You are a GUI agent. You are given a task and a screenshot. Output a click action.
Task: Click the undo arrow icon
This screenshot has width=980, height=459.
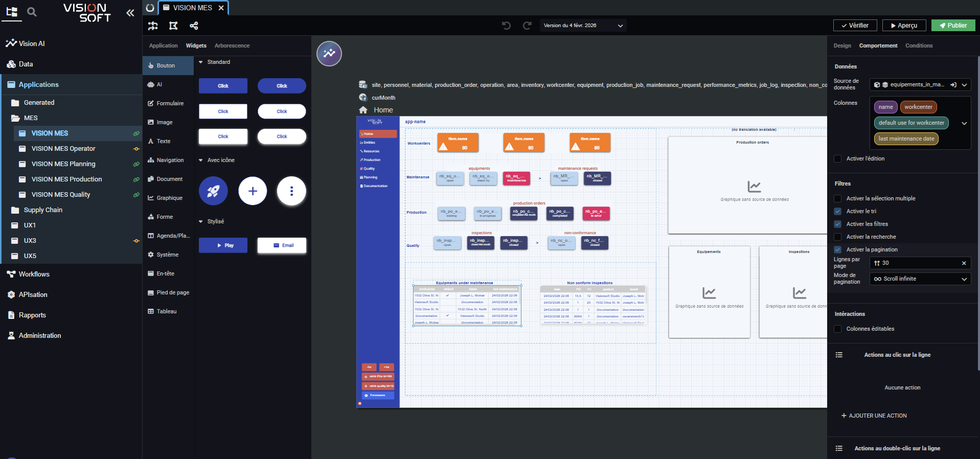pyautogui.click(x=506, y=26)
